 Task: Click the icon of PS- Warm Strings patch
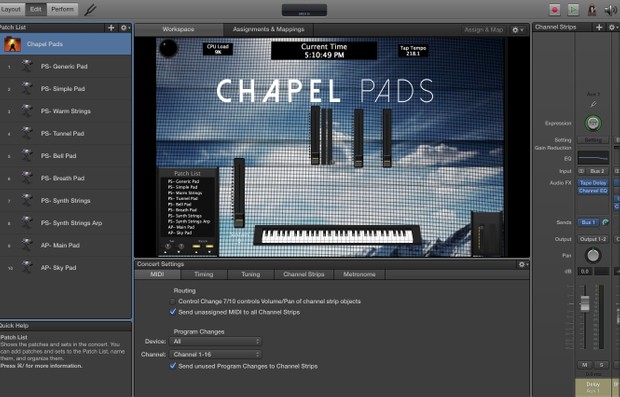click(x=27, y=111)
